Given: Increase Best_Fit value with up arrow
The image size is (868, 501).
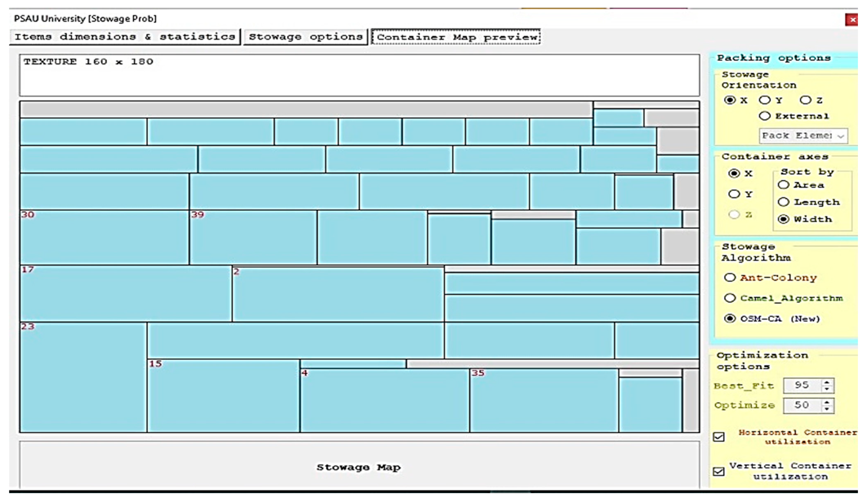Looking at the screenshot, I should click(x=827, y=382).
